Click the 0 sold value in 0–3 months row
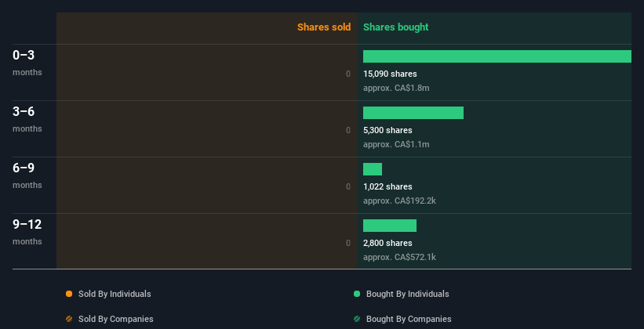 click(x=348, y=74)
